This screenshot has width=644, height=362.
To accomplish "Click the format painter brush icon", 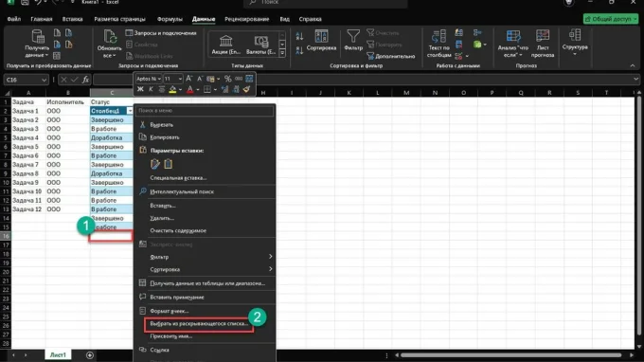I will 246,89.
